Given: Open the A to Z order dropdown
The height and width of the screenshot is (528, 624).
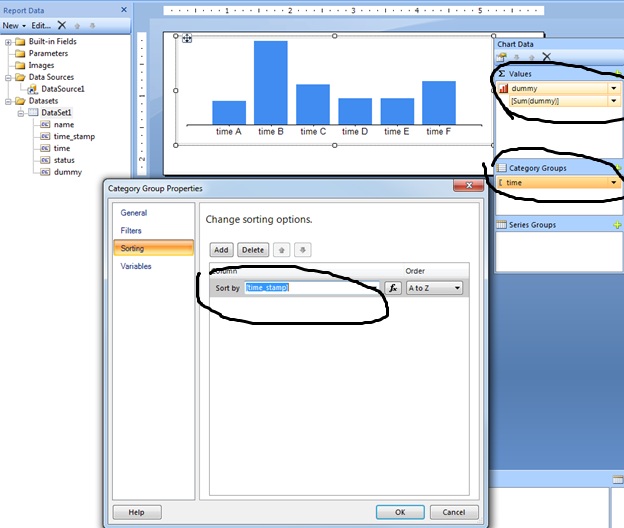Looking at the screenshot, I should click(x=434, y=288).
